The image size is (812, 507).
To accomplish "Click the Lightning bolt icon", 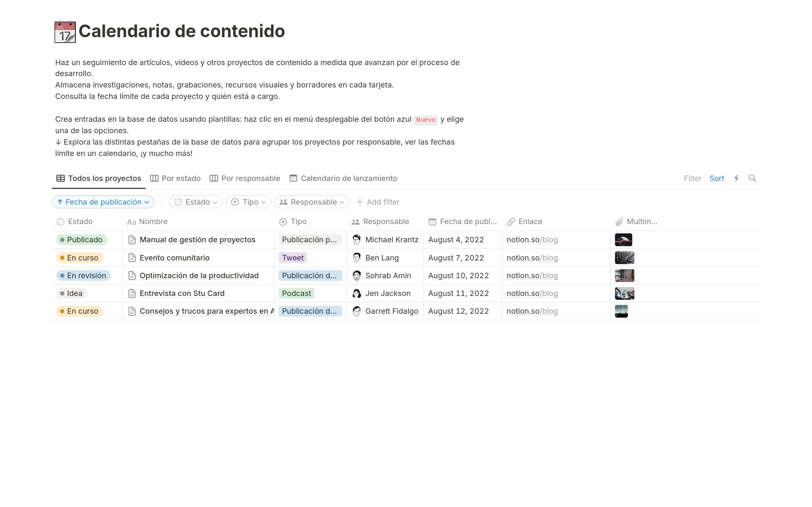I will (735, 178).
